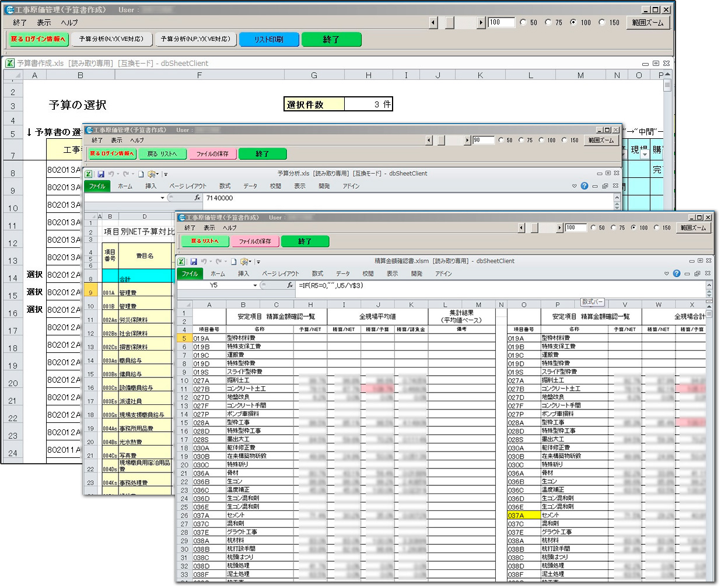This screenshot has height=588, width=721.
Task: Click the 範囲ズーム button in the front window
Action: (693, 228)
